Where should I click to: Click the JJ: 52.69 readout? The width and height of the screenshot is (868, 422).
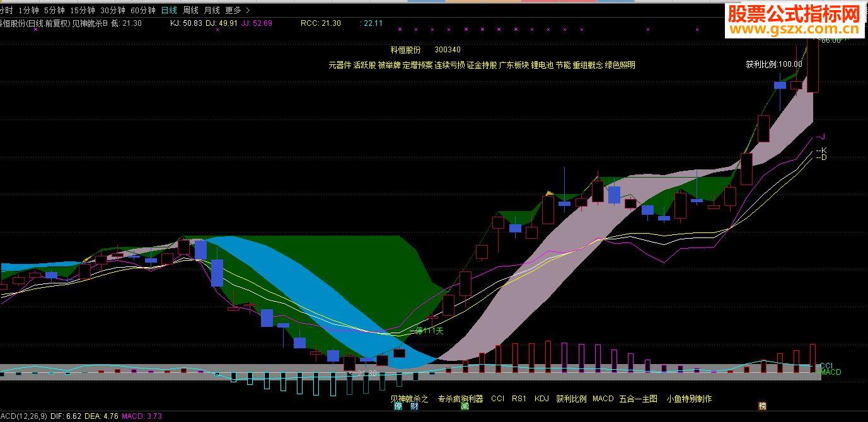point(257,23)
